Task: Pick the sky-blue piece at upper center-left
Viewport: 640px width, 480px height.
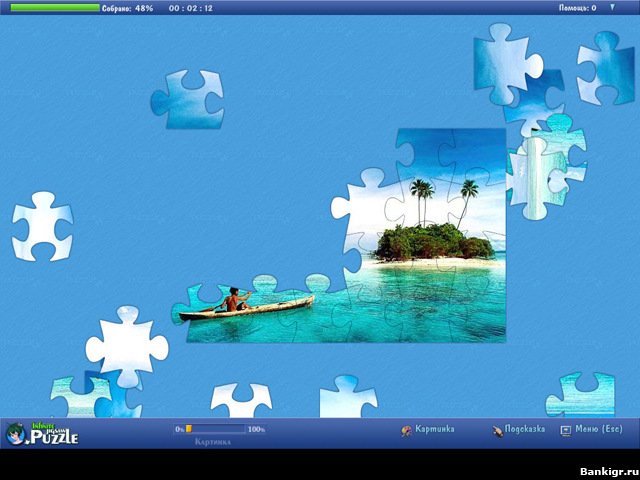Action: tap(188, 99)
